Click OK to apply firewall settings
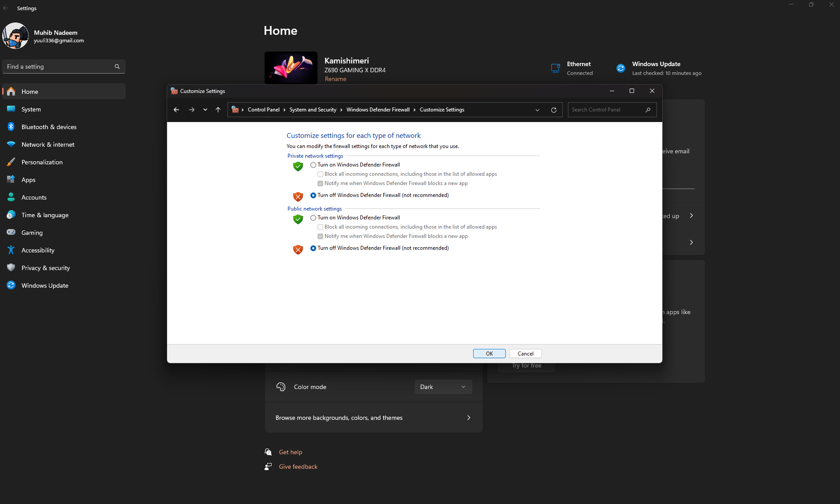Image resolution: width=840 pixels, height=504 pixels. point(489,353)
